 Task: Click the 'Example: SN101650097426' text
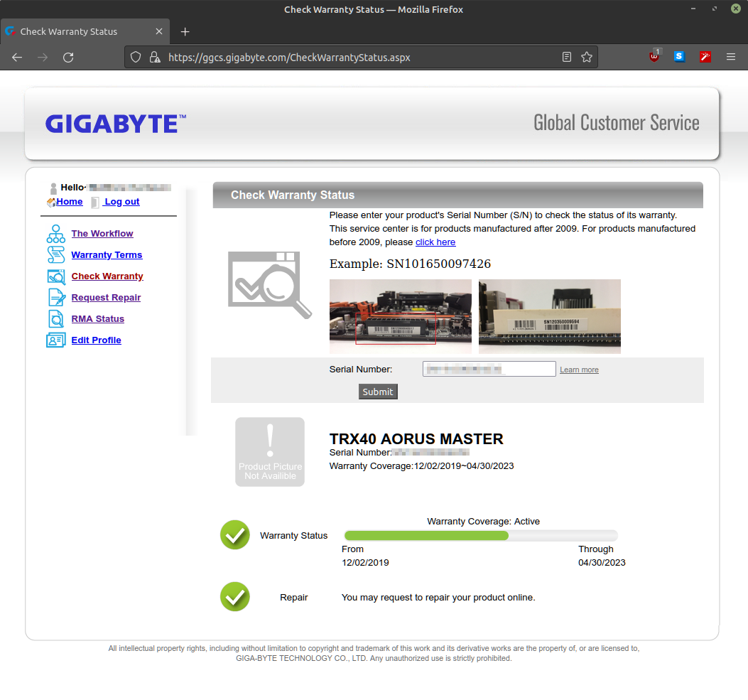coord(411,264)
